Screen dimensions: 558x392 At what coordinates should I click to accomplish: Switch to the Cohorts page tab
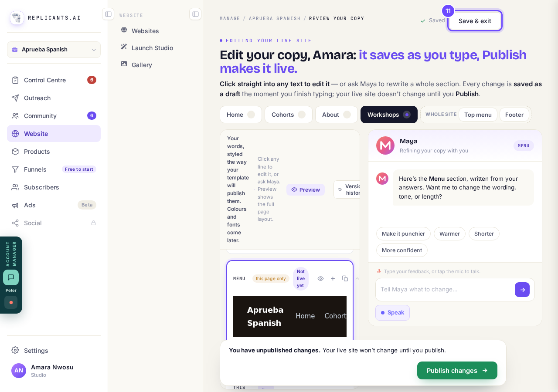(x=289, y=115)
